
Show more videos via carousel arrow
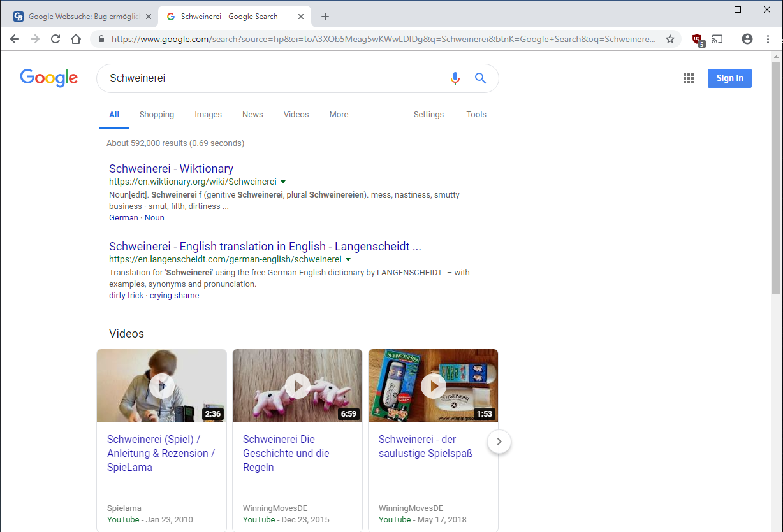[499, 442]
